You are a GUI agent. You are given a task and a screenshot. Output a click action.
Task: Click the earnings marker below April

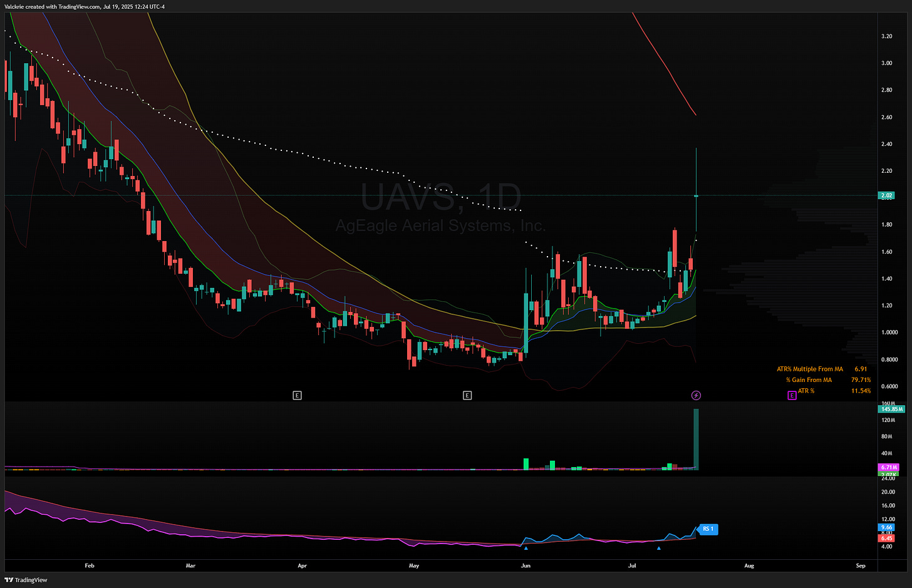[x=298, y=395]
